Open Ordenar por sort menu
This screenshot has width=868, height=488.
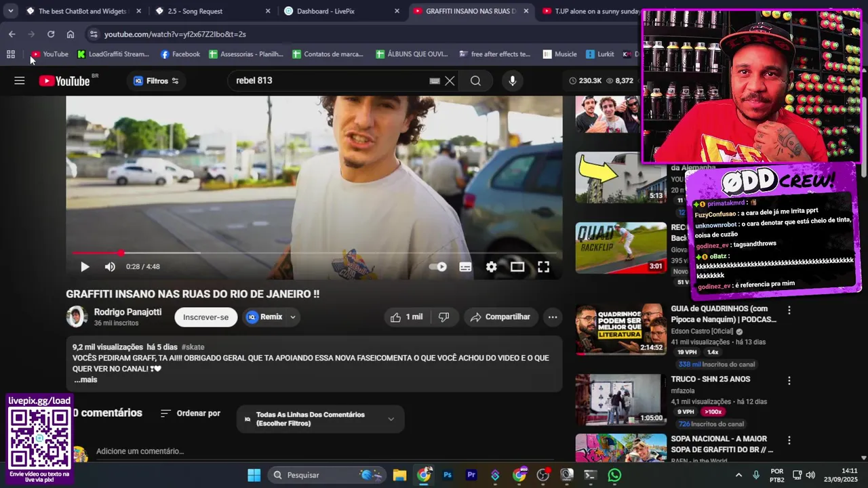191,413
